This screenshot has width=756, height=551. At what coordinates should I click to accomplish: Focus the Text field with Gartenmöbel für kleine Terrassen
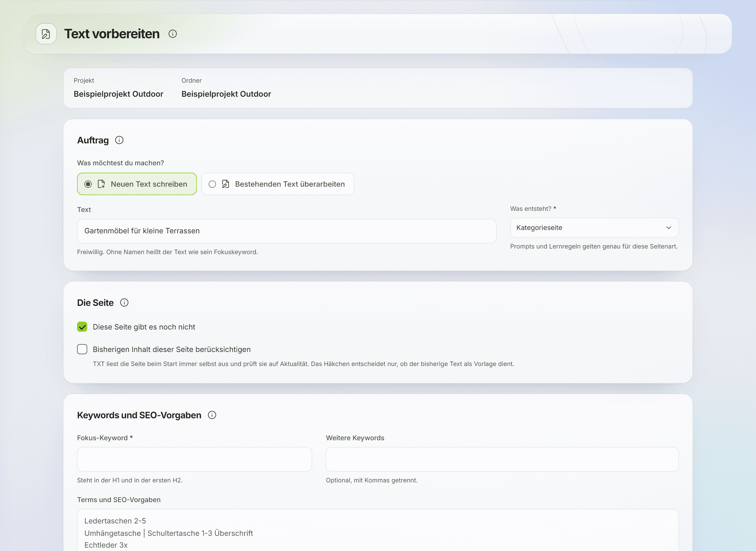pos(287,231)
